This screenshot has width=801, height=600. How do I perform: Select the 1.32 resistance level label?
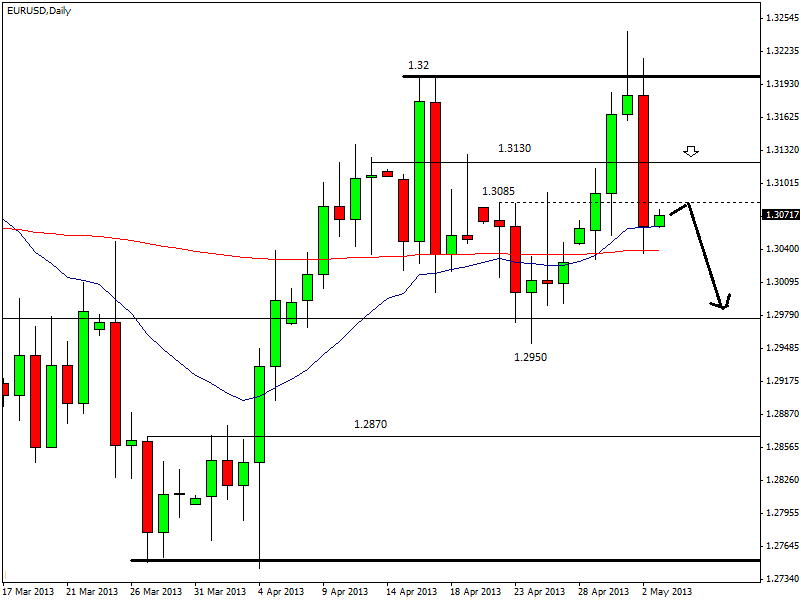[419, 65]
